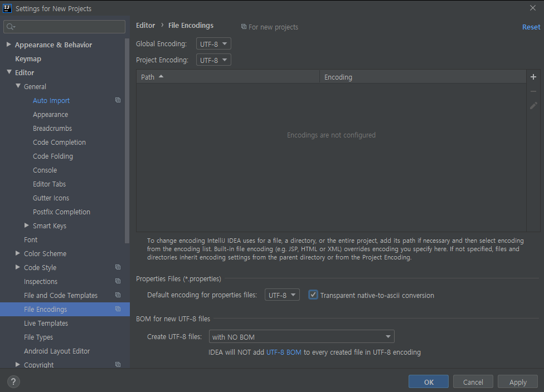This screenshot has height=392, width=544.
Task: Expand the Copyright node
Action: tap(18, 365)
